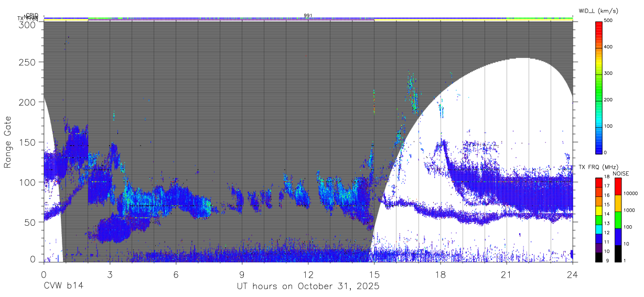
Task: Click the 12 tick on the UT hours axis
Action: 308,274
